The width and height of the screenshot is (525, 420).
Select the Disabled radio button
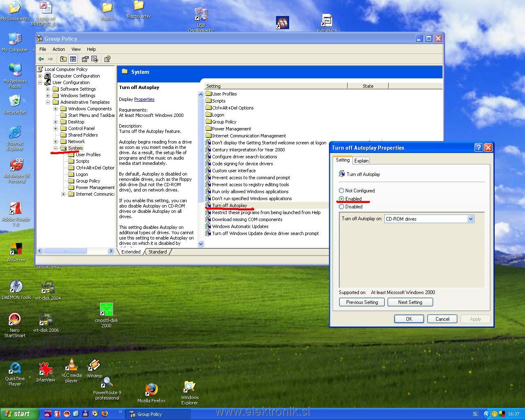point(341,207)
